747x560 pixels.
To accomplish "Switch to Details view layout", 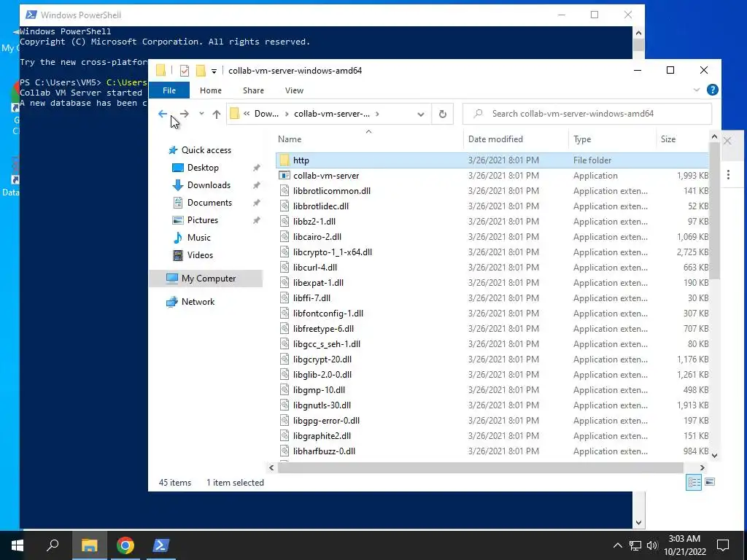I will (x=694, y=482).
